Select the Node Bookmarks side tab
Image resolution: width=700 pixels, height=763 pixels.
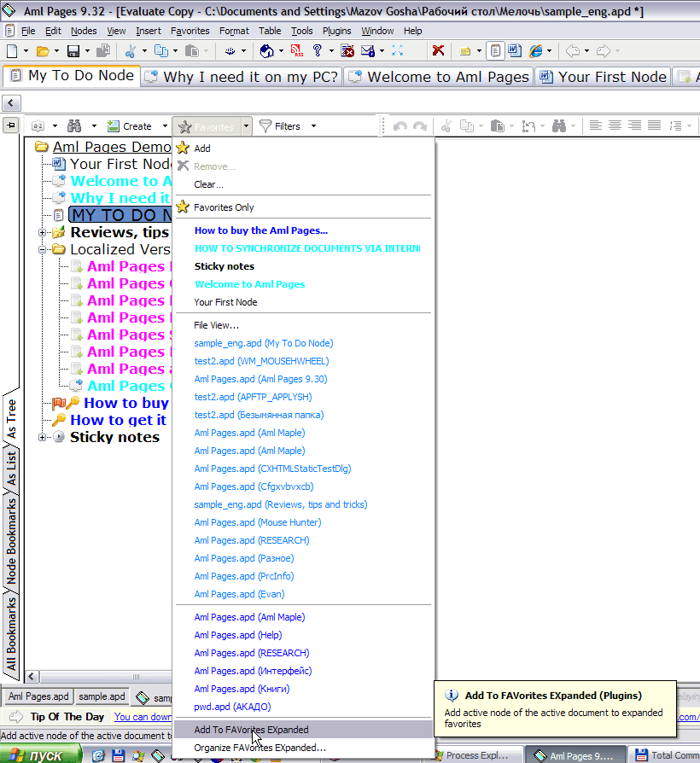pyautogui.click(x=11, y=541)
